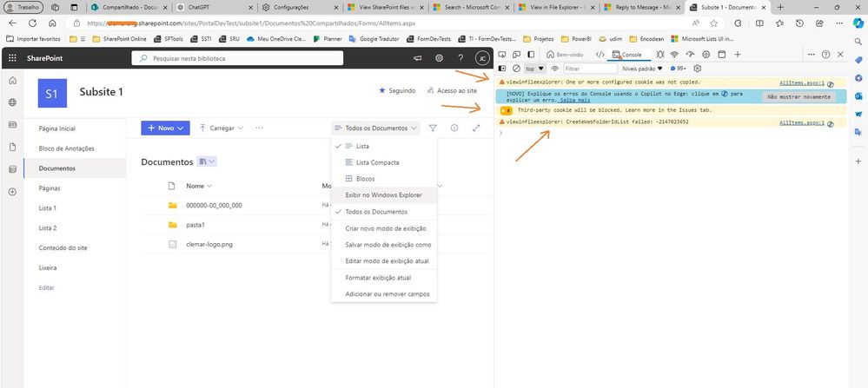
Task: Select the Blocos view option
Action: pos(384,179)
